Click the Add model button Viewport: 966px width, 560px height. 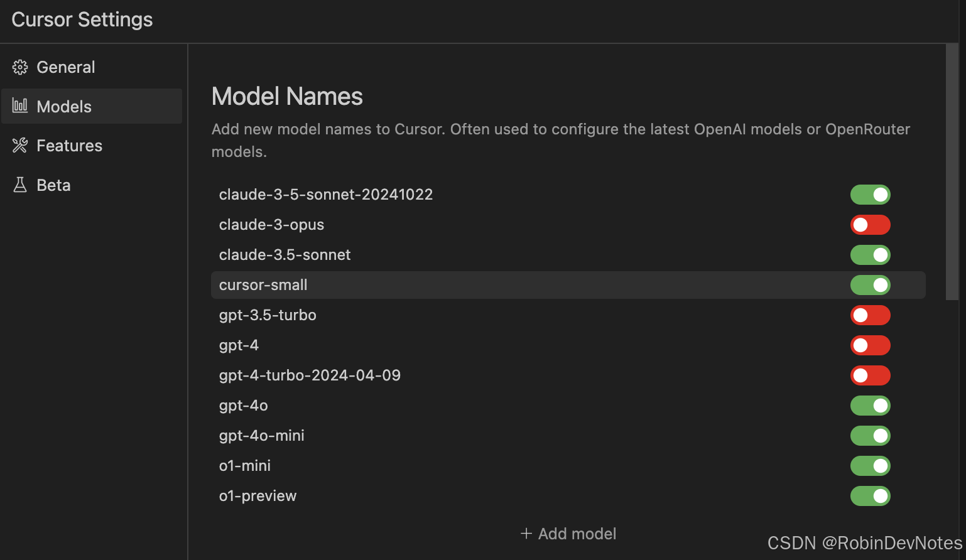pyautogui.click(x=569, y=534)
